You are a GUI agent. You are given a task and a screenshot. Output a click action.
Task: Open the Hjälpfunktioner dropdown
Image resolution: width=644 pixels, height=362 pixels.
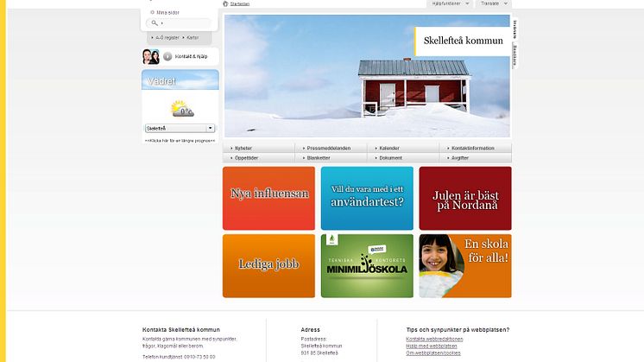pyautogui.click(x=451, y=4)
